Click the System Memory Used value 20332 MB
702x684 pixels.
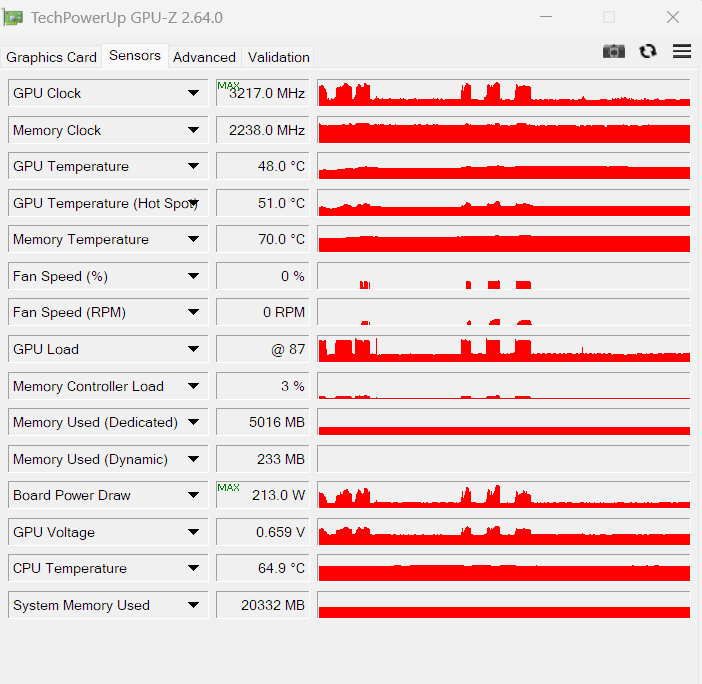[263, 605]
